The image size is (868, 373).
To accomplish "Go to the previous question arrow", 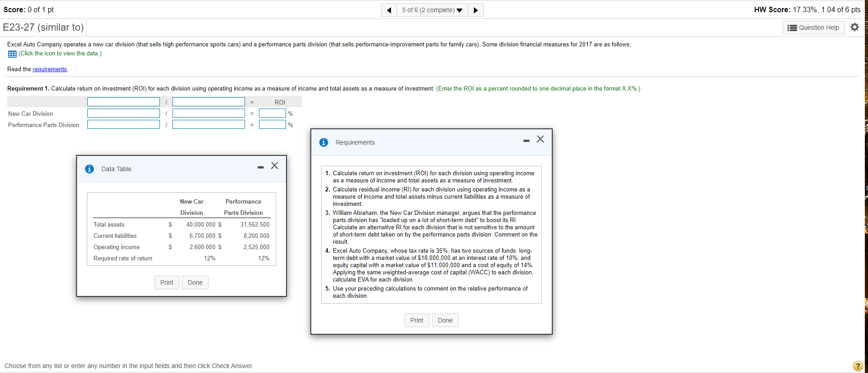I will tap(389, 10).
